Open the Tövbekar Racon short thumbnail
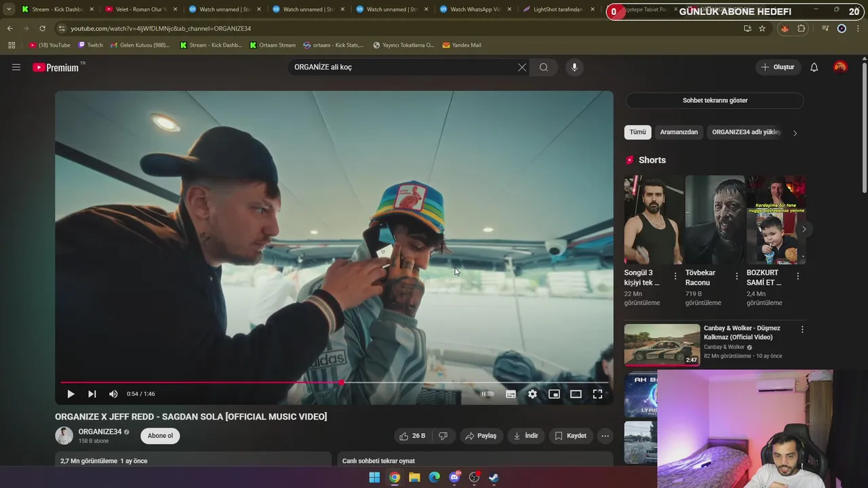868x488 pixels. pyautogui.click(x=715, y=220)
